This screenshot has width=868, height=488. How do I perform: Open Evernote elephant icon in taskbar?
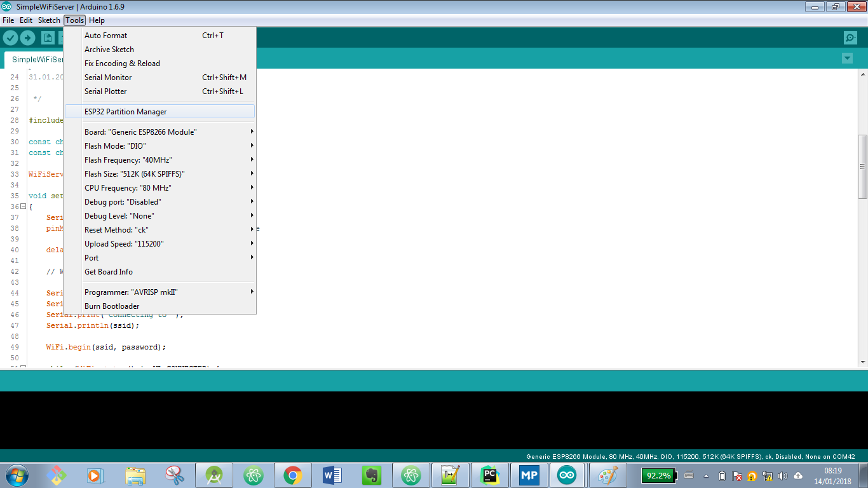(372, 475)
